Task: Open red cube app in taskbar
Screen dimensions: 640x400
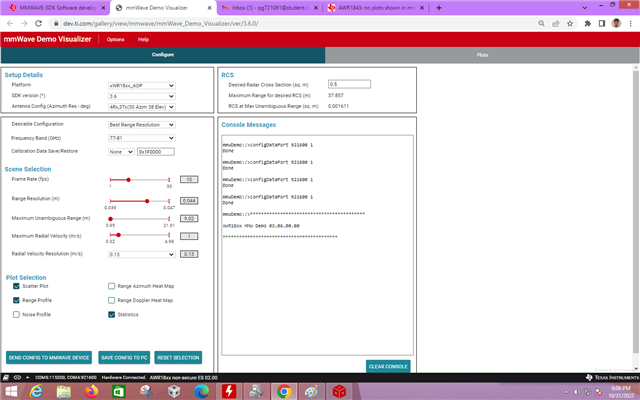Action: (x=339, y=391)
